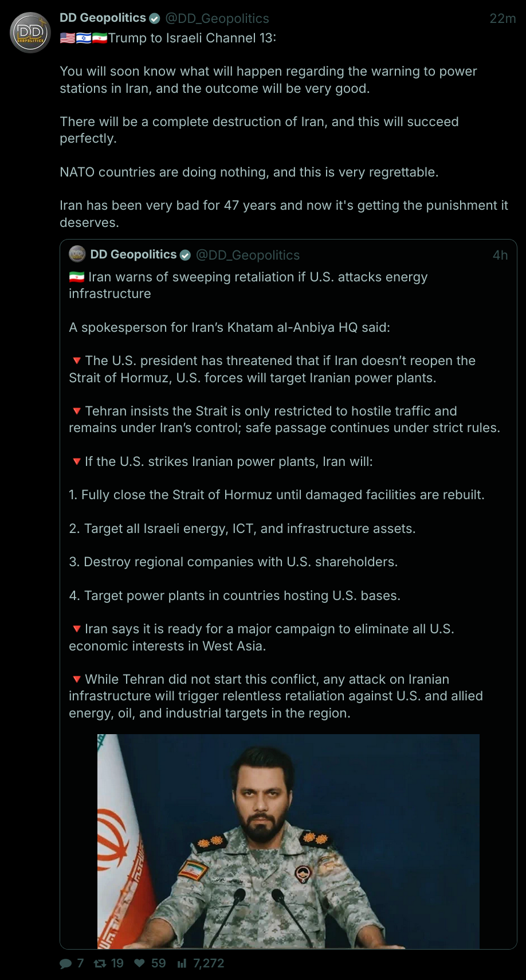Click small avatar in quoted post
526x980 pixels.
77,254
